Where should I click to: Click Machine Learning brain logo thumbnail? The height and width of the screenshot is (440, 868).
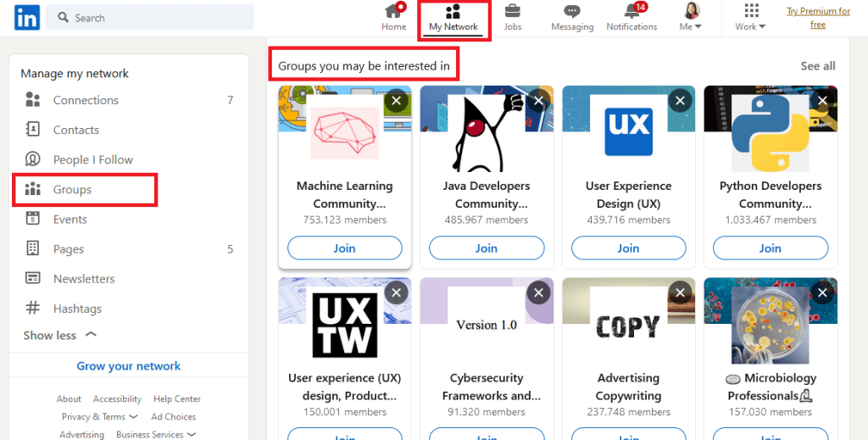coord(344,133)
